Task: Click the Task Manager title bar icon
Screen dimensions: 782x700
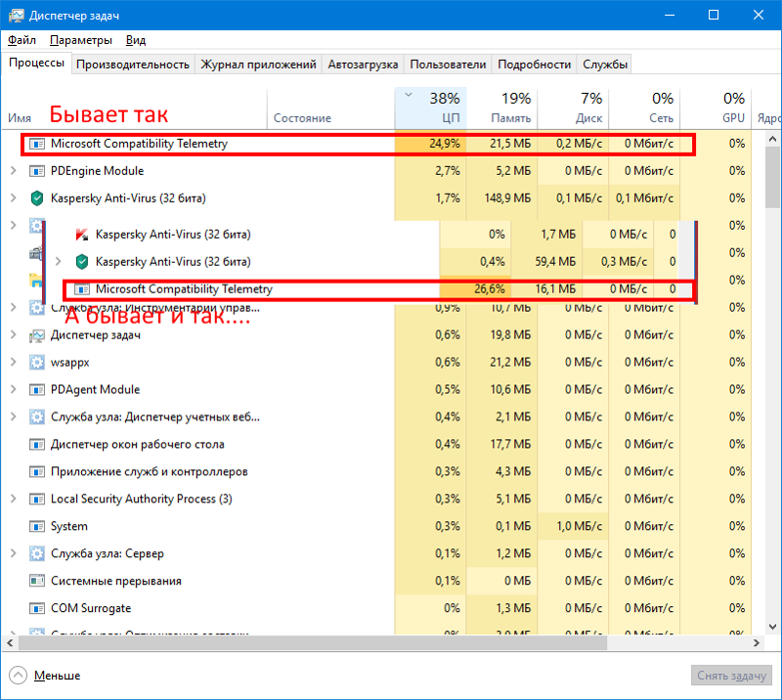Action: click(x=16, y=15)
